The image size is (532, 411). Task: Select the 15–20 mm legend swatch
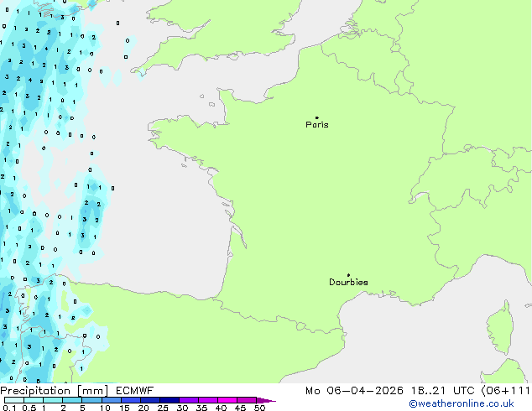point(130,400)
